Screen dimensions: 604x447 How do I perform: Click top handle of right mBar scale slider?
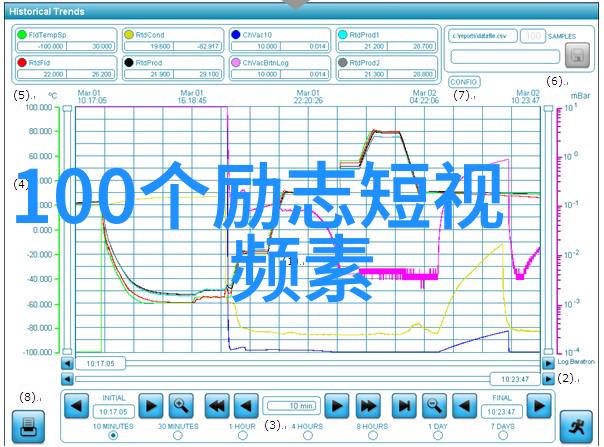pos(548,109)
